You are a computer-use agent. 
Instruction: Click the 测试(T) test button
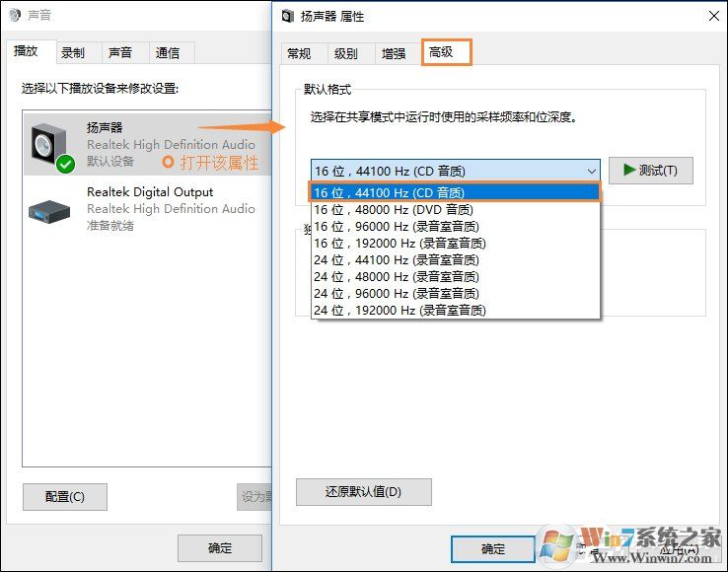point(650,171)
